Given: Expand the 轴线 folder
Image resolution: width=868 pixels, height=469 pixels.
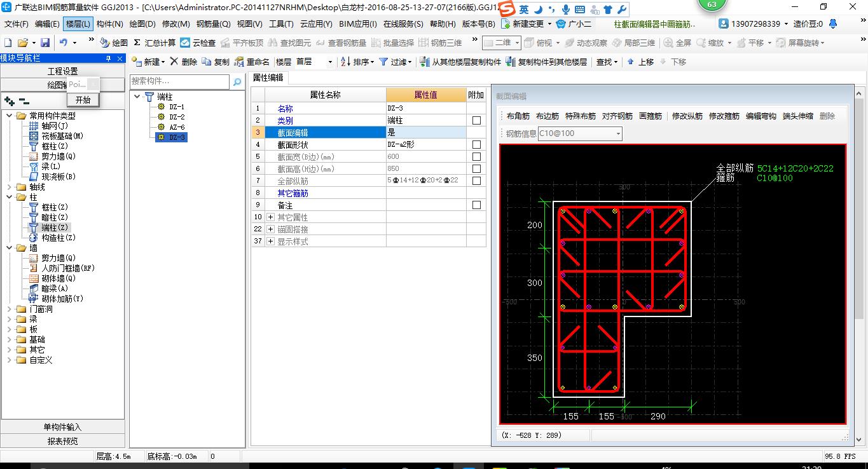Looking at the screenshot, I should coord(10,187).
